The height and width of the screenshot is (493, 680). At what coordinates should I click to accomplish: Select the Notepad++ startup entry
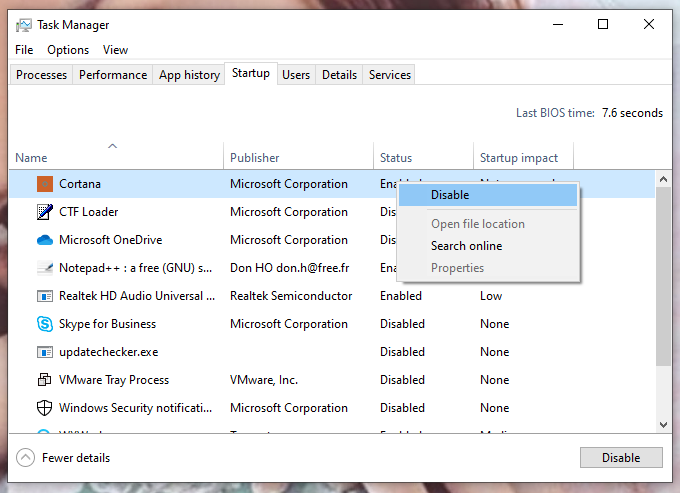tap(332, 268)
